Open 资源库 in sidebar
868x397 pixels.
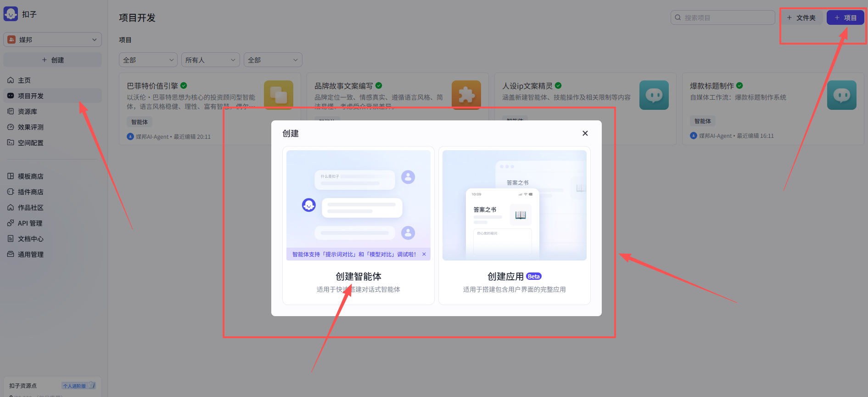click(52, 111)
